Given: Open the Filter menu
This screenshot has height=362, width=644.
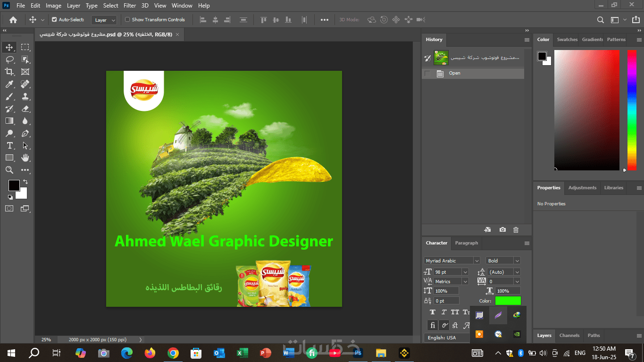Looking at the screenshot, I should pos(130,6).
